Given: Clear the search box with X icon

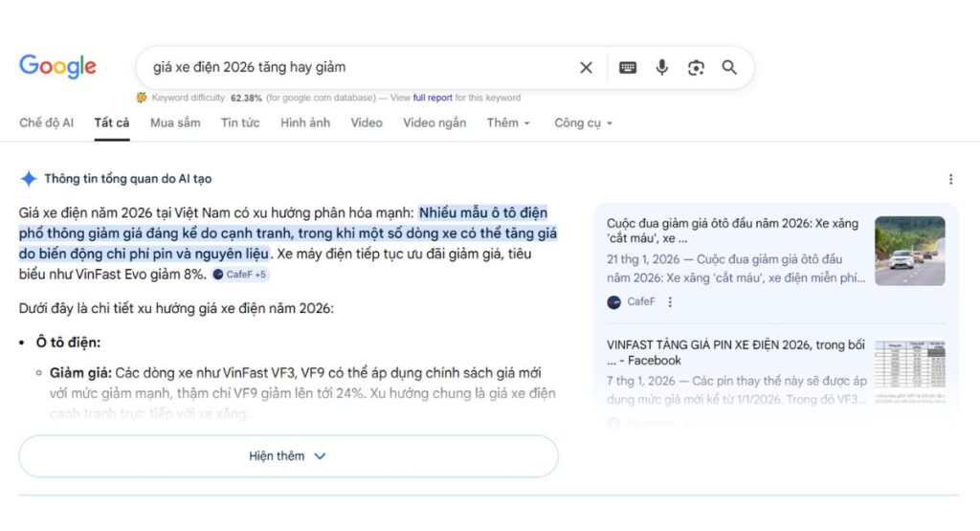Looking at the screenshot, I should click(586, 68).
